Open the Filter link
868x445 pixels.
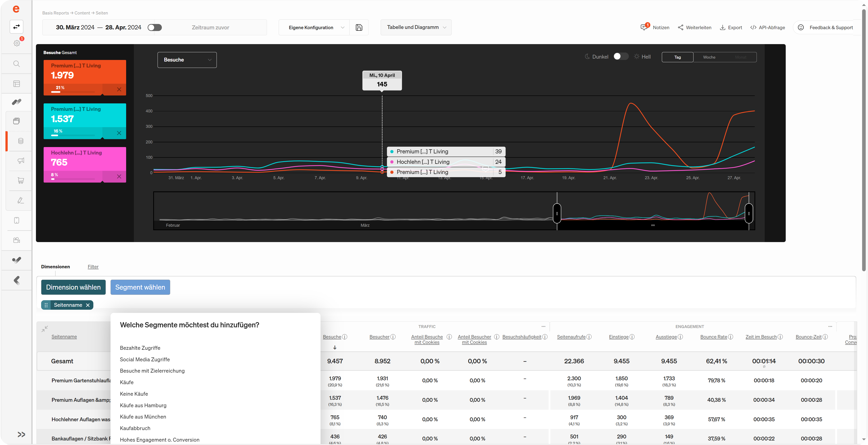93,267
